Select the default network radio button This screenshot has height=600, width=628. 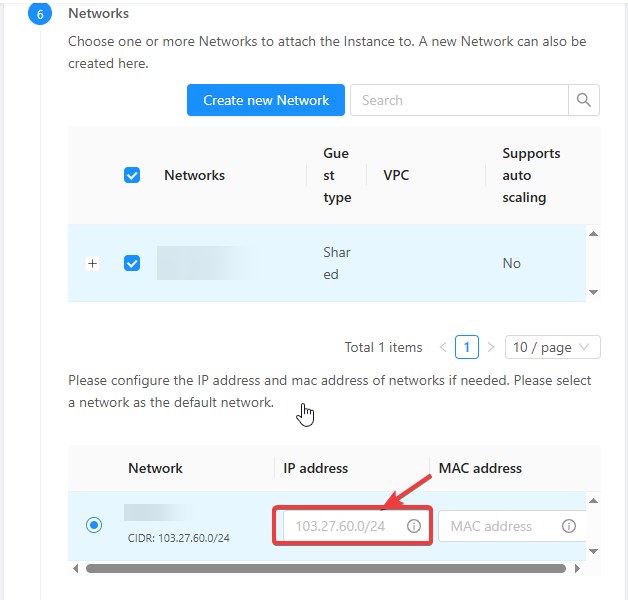[94, 525]
